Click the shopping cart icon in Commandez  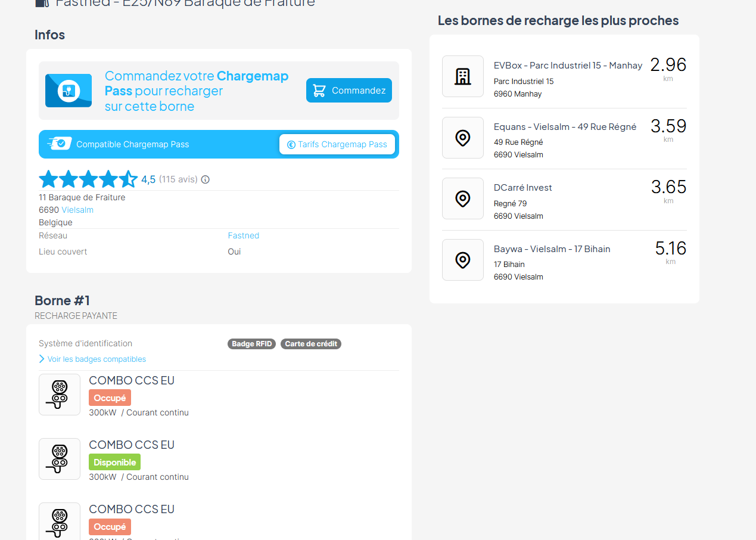[x=319, y=91]
